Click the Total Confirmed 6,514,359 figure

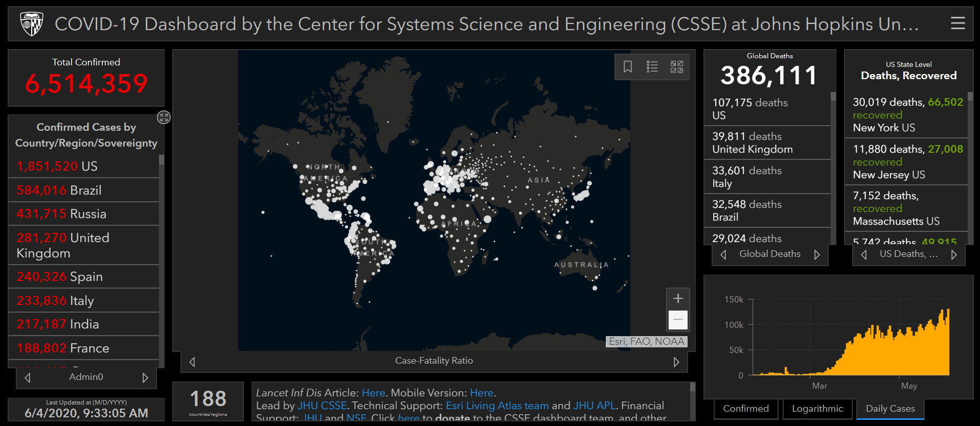86,84
